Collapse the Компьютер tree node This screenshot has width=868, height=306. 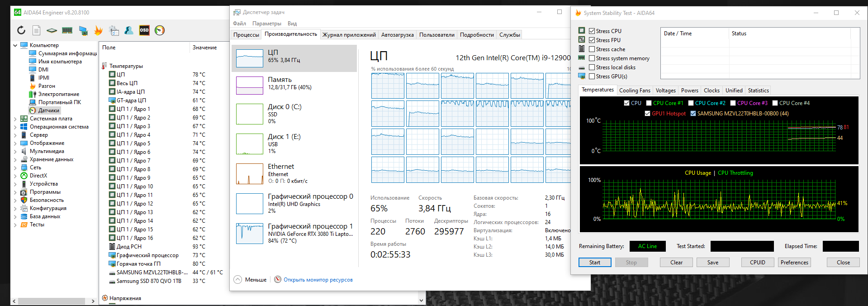coord(15,45)
